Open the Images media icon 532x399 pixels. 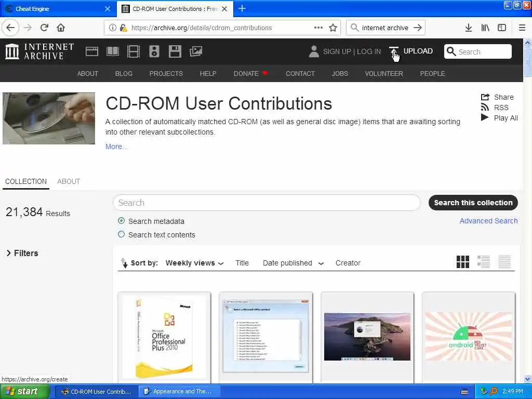pos(196,51)
